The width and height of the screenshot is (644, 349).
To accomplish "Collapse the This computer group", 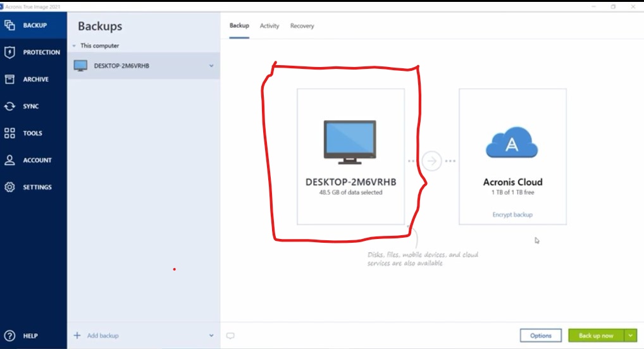I will point(74,46).
